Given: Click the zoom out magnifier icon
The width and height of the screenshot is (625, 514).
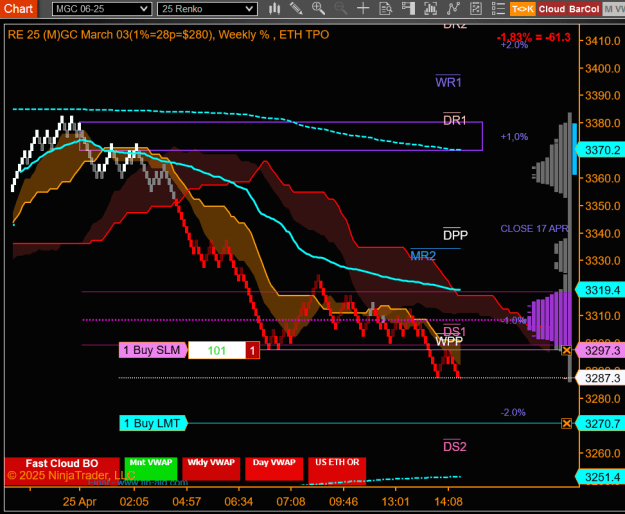Looking at the screenshot, I should (x=340, y=8).
